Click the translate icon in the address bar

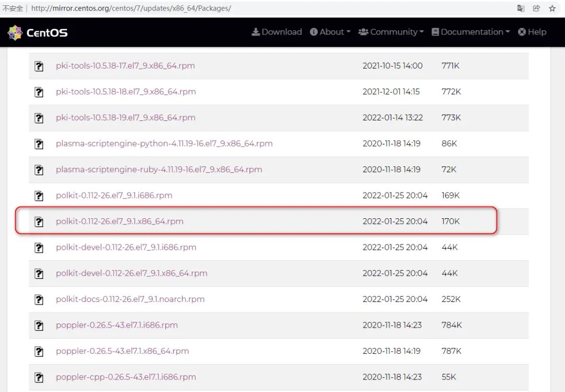(x=520, y=8)
